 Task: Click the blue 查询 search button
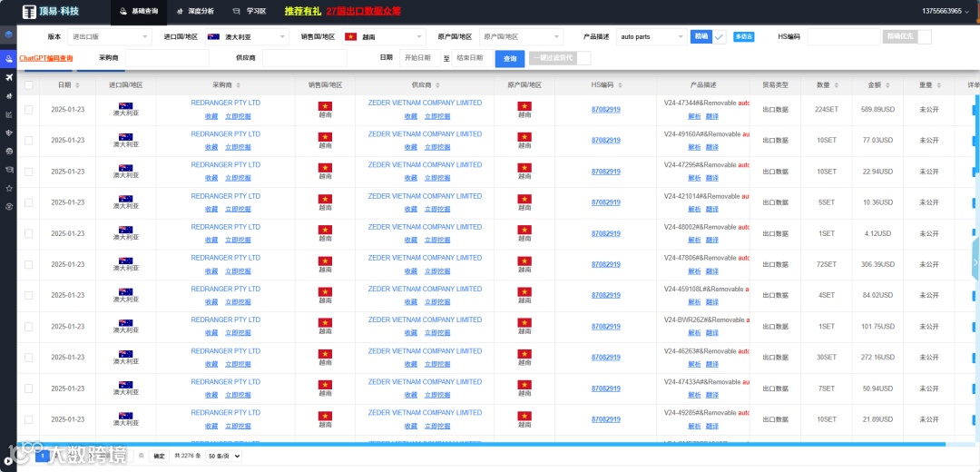coord(510,58)
